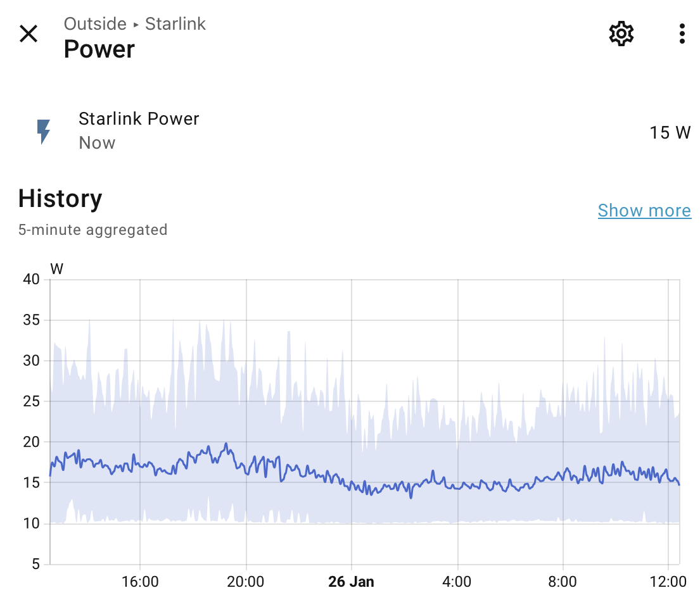Open the Starlink breadcrumb
700x614 pixels.
[x=175, y=24]
